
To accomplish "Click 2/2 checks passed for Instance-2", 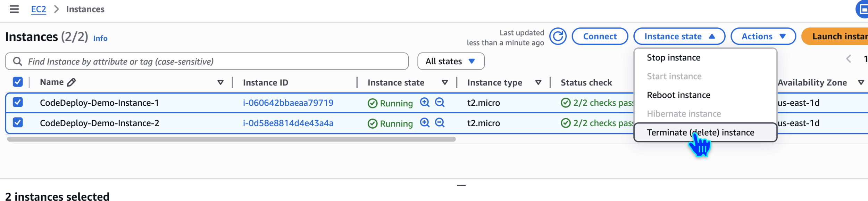I will click(x=597, y=123).
